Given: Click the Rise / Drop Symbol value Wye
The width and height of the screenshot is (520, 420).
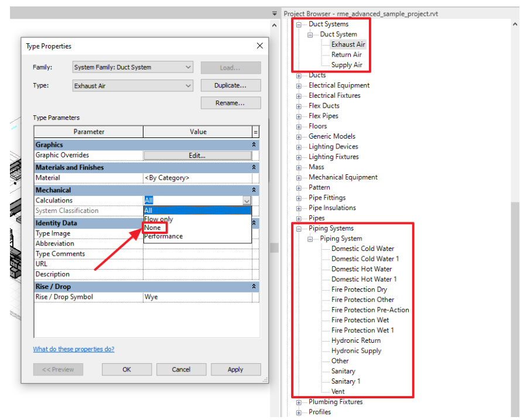Looking at the screenshot, I should click(198, 297).
